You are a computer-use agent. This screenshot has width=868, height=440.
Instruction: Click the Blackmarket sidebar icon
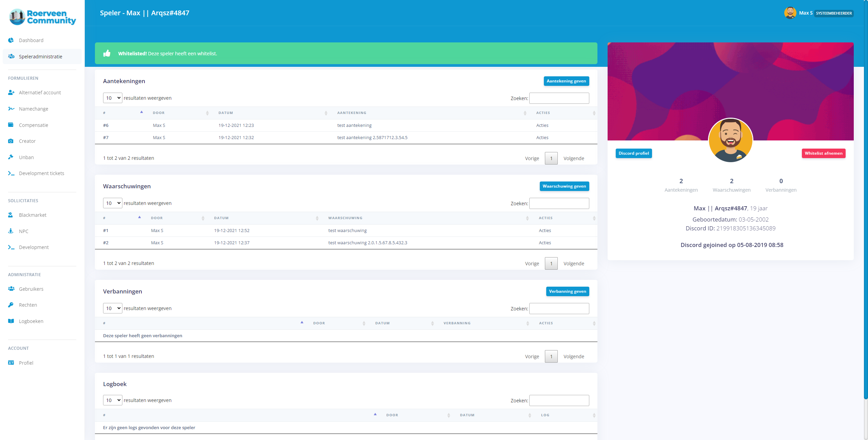[11, 215]
